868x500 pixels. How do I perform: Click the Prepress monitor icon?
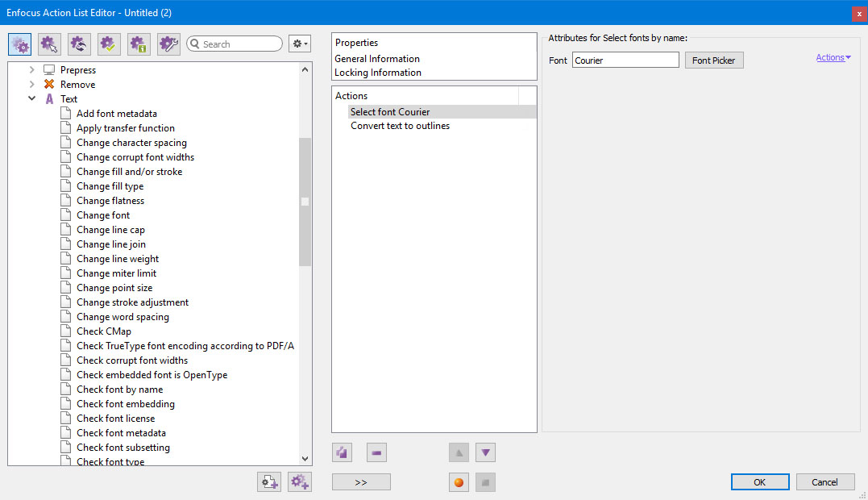click(49, 70)
